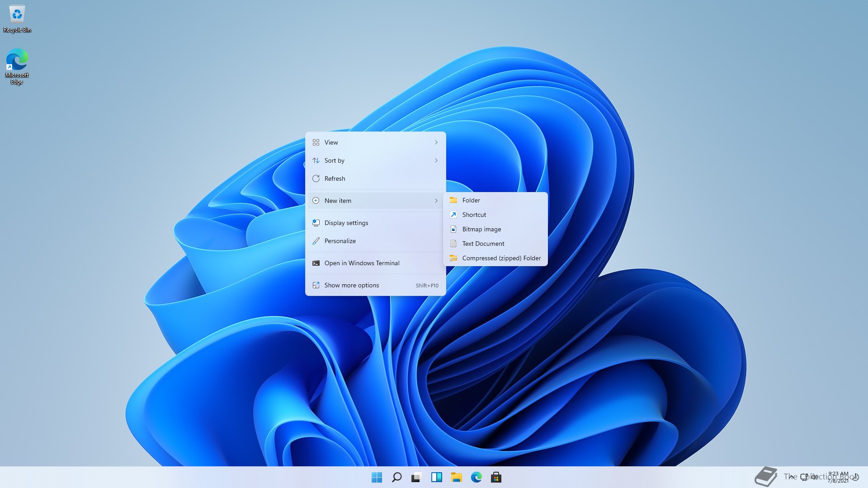Click the zipped folder icon beside Compressed Folder
The width and height of the screenshot is (868, 488).
tap(453, 258)
